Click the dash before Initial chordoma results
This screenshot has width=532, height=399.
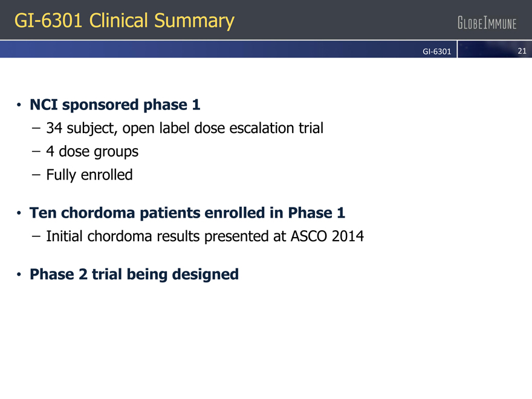36,237
